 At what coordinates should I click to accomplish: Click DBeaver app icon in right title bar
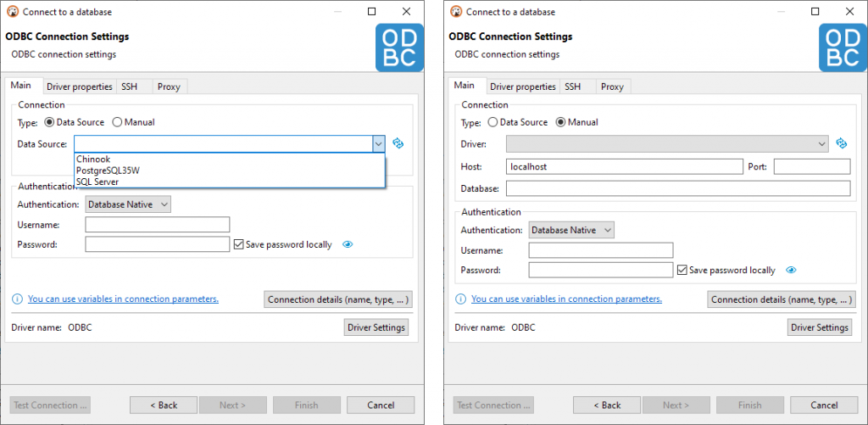[x=456, y=12]
